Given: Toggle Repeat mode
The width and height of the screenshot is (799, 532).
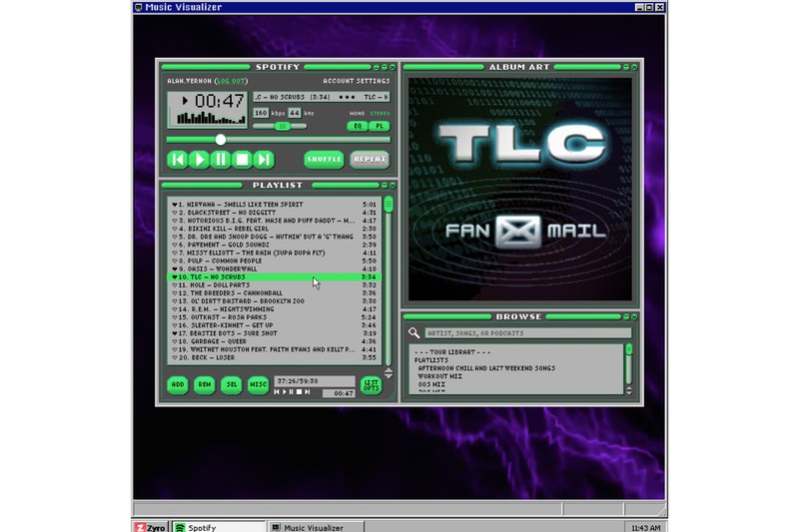Looking at the screenshot, I should pos(370,160).
